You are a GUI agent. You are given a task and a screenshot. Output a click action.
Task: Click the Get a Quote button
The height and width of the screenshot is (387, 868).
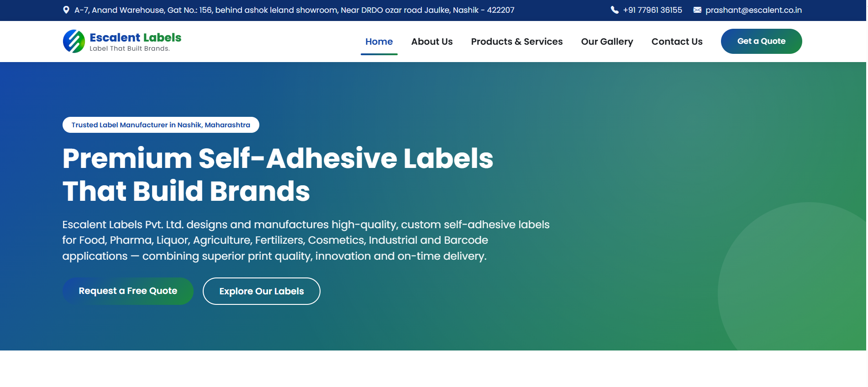click(761, 41)
